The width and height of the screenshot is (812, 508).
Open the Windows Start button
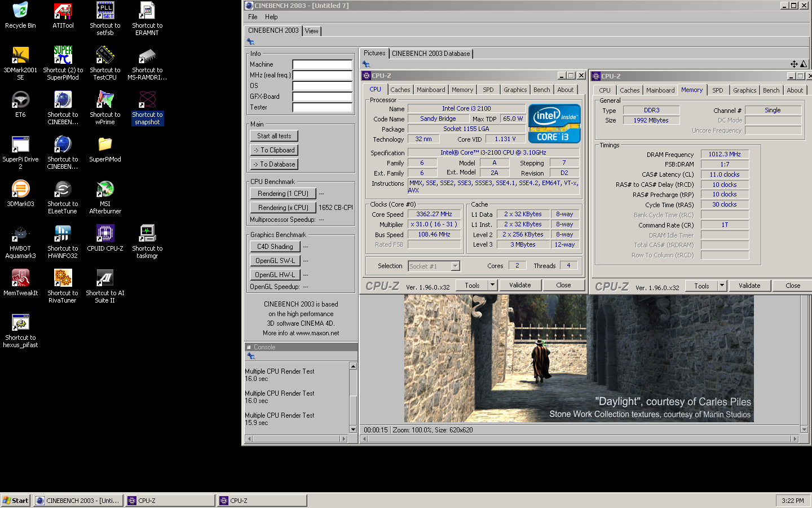pos(16,501)
